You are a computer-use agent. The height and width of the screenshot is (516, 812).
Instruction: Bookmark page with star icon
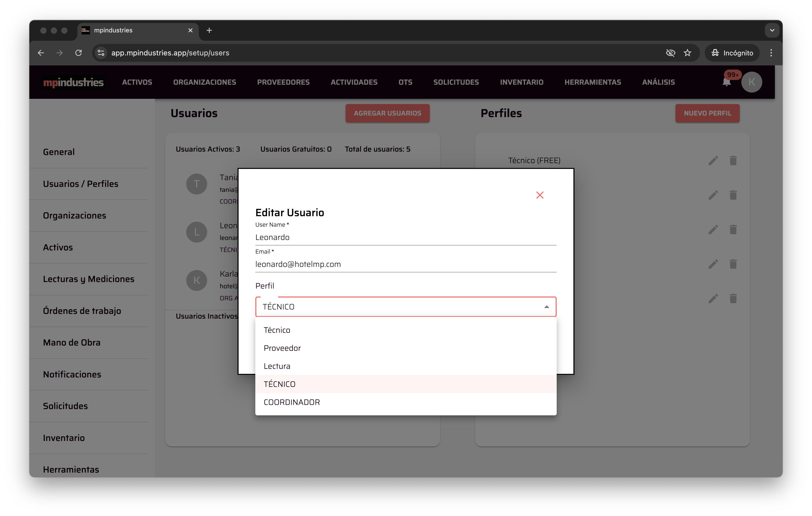[x=687, y=53]
